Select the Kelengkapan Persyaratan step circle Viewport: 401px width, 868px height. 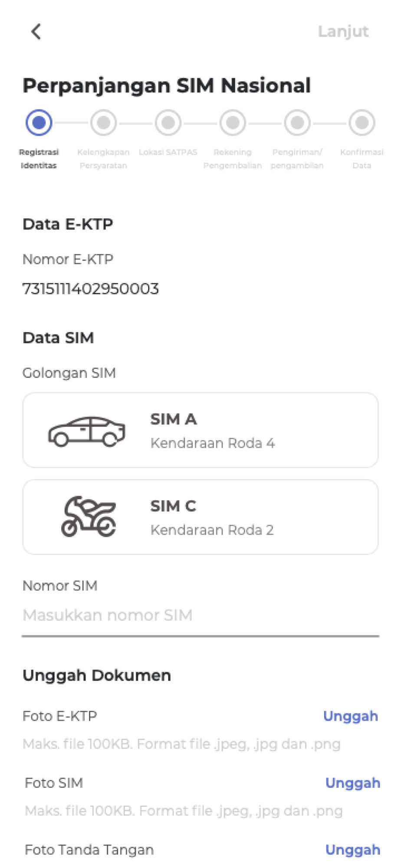tap(103, 123)
